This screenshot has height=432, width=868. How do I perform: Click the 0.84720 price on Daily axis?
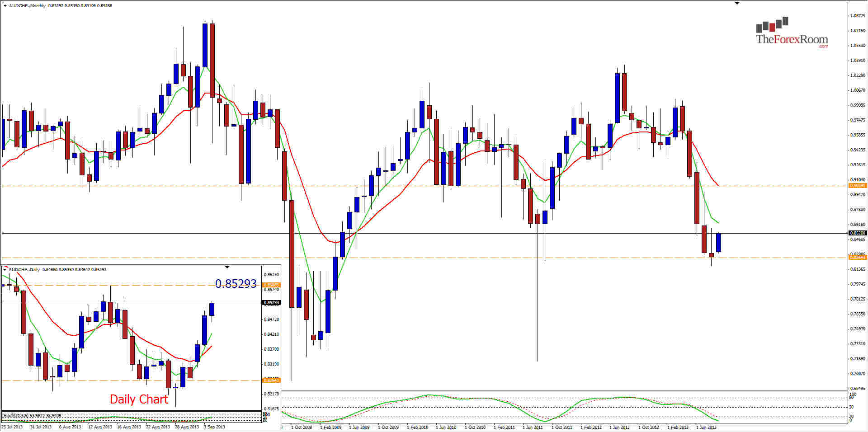(x=271, y=319)
